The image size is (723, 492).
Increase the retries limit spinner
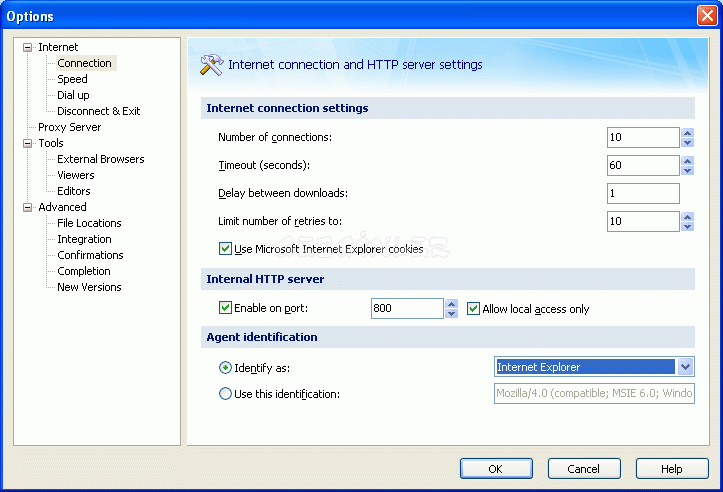click(x=687, y=217)
